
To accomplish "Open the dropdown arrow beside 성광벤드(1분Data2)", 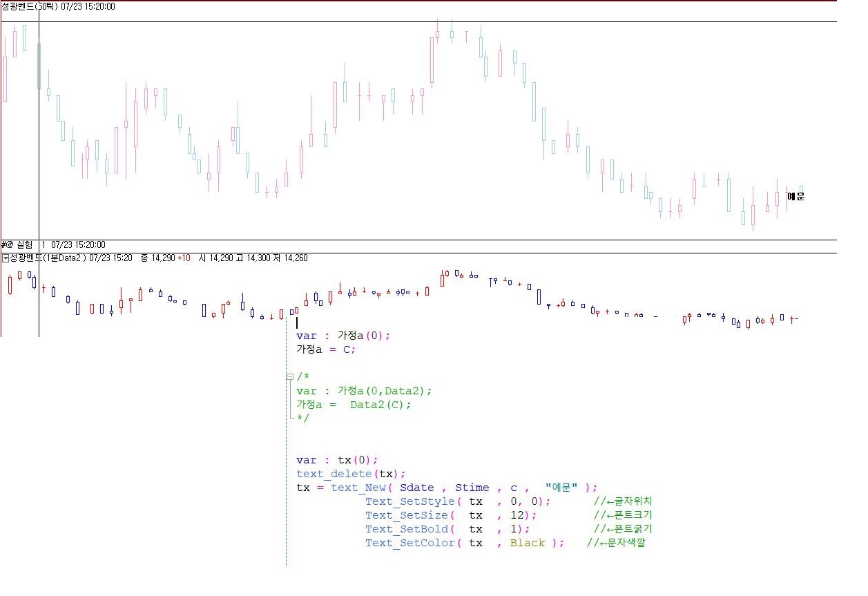I will point(6,258).
